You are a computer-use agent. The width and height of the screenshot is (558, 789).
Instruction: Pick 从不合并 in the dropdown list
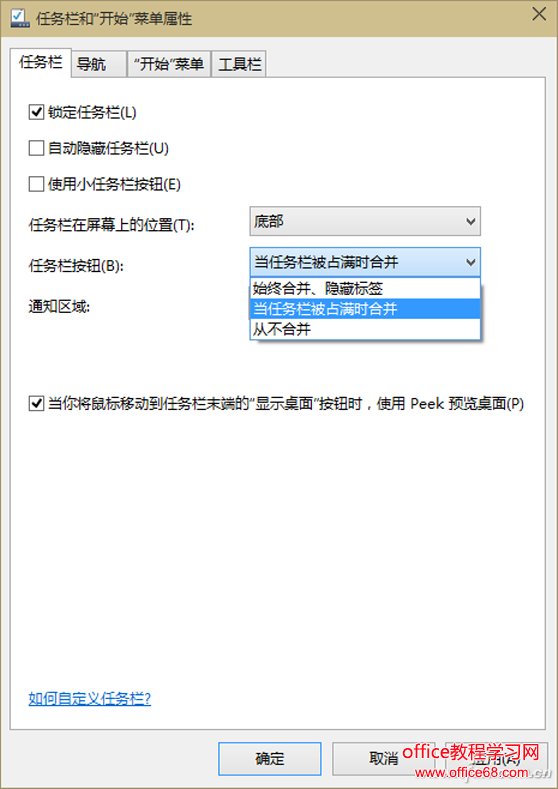click(365, 329)
